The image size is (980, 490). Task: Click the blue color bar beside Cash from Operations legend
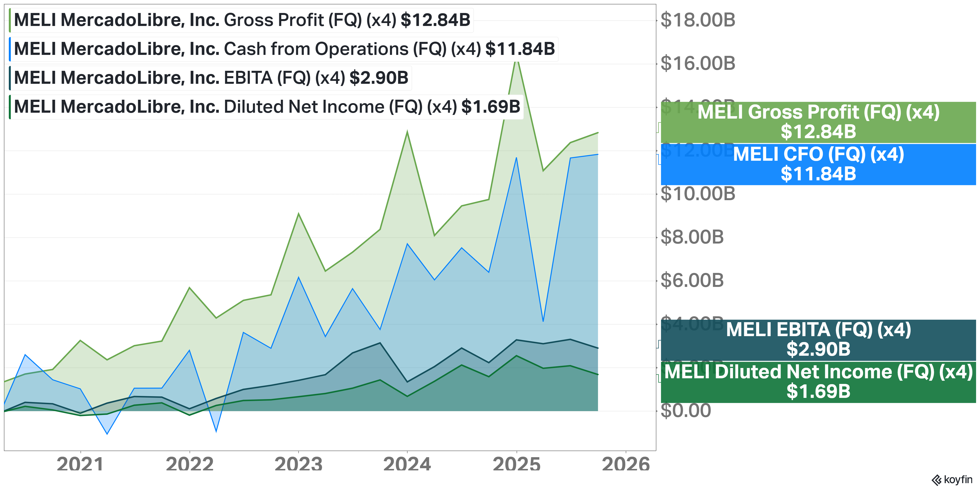pos(10,49)
